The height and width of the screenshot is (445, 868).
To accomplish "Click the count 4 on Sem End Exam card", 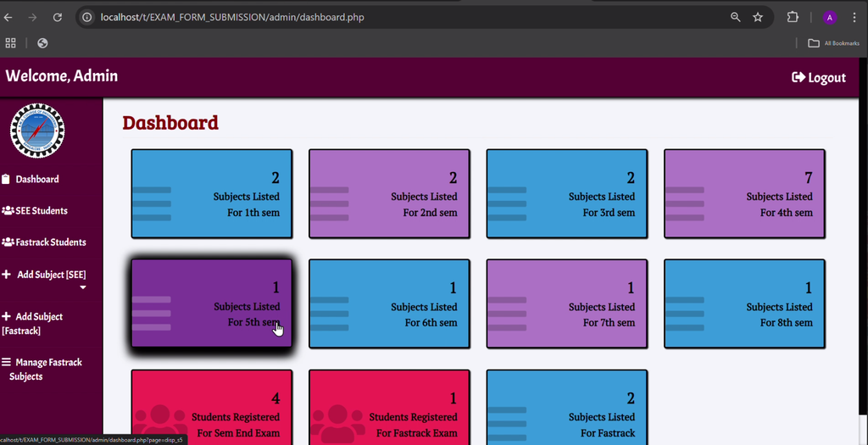I will tap(275, 398).
